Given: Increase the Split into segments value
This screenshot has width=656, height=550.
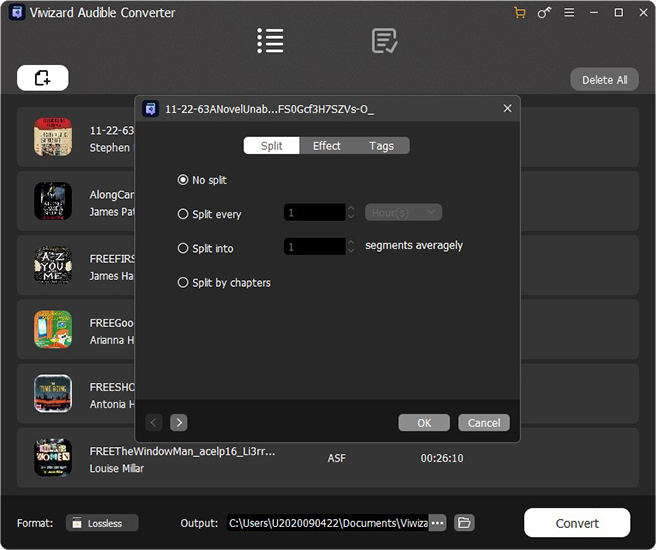Looking at the screenshot, I should 351,242.
